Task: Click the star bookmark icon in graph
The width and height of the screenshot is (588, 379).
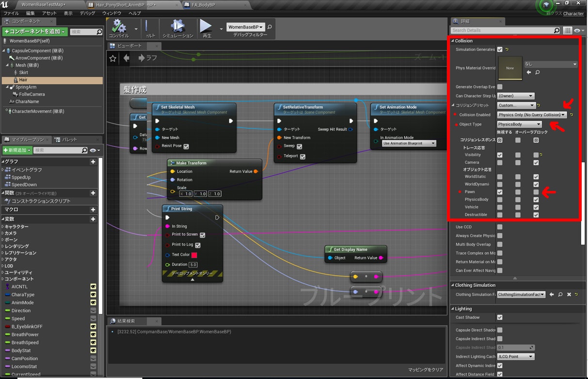Action: (x=113, y=58)
